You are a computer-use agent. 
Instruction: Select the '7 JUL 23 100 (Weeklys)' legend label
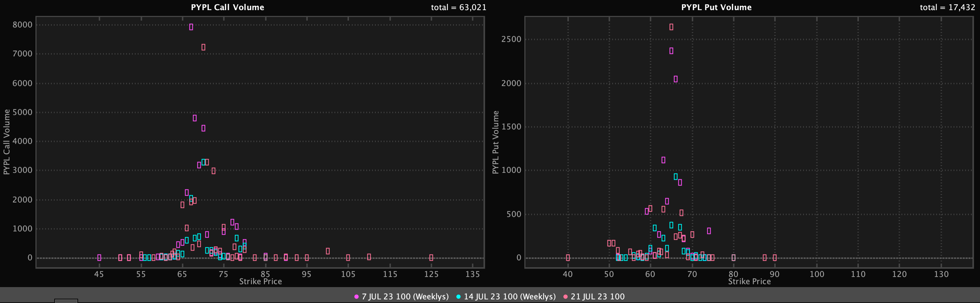(x=405, y=296)
